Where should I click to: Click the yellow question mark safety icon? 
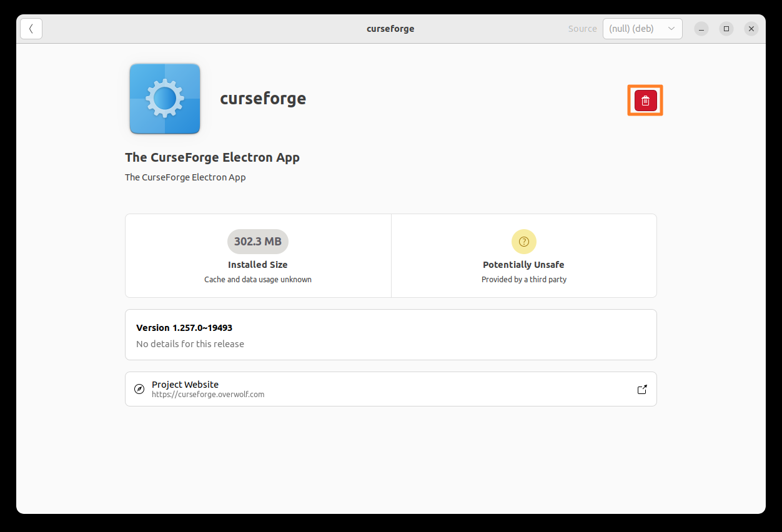coord(524,241)
